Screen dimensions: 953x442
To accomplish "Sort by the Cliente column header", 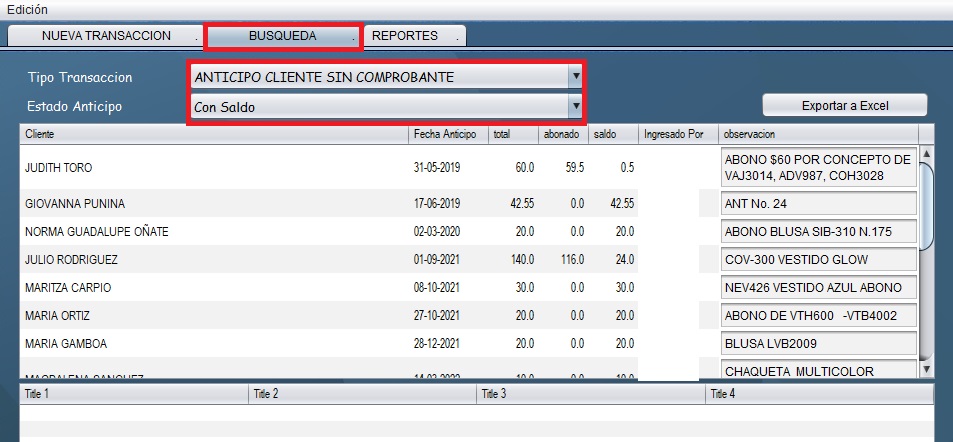I will tap(214, 134).
